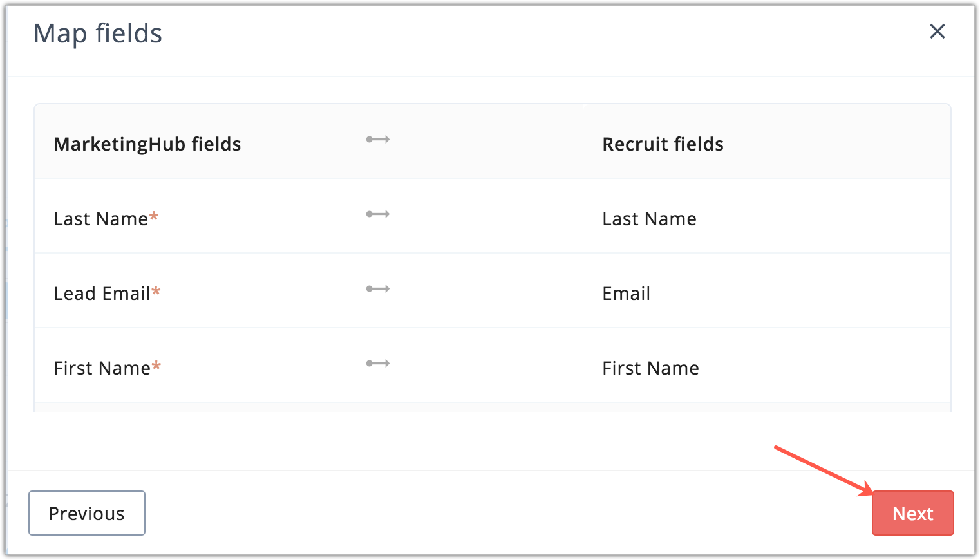Close the Map fields dialog
This screenshot has width=980, height=560.
pos(937,31)
